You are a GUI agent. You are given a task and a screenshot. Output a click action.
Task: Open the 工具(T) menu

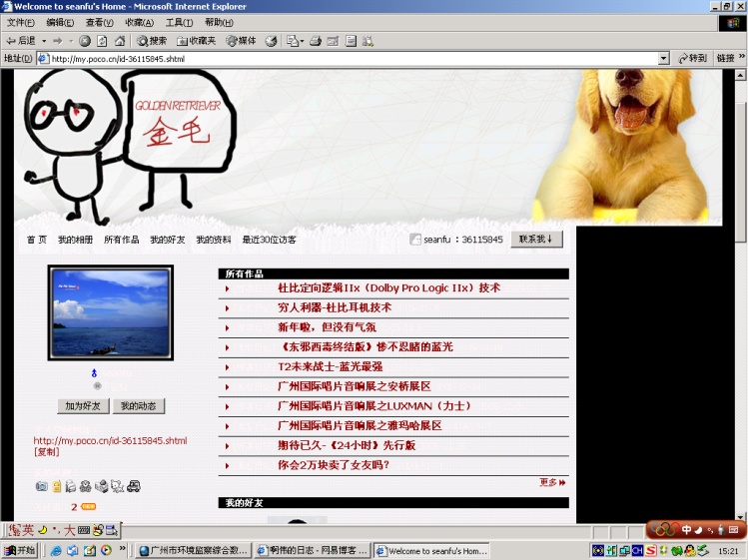click(x=179, y=22)
